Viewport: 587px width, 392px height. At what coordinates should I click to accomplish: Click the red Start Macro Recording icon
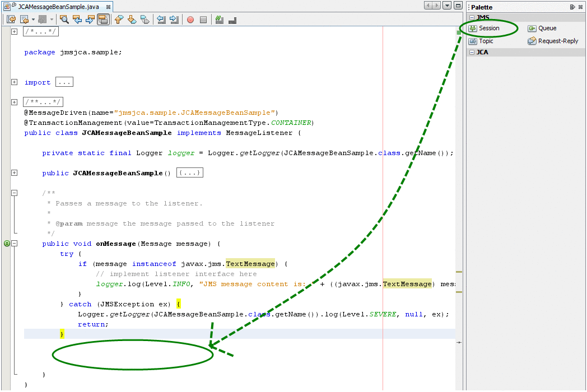(x=190, y=20)
